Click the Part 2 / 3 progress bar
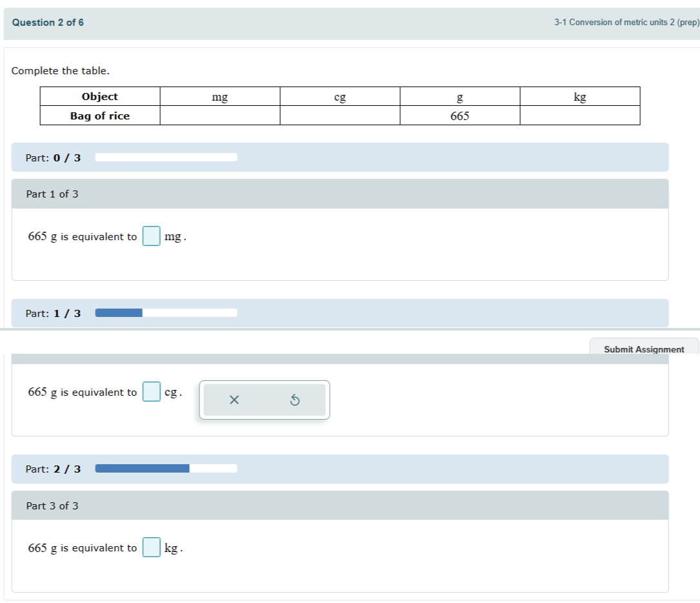The height and width of the screenshot is (603, 700). click(166, 468)
